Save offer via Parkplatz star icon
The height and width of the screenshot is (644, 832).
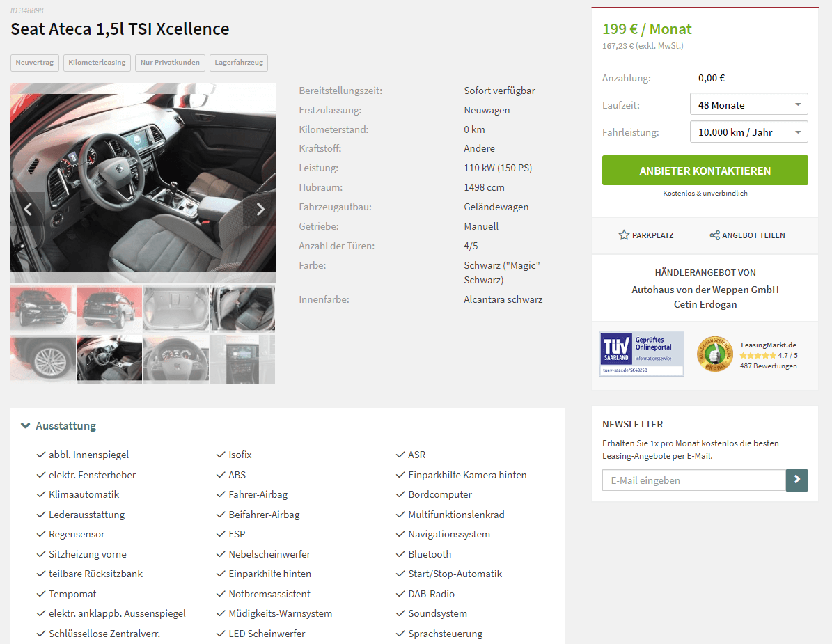click(624, 235)
